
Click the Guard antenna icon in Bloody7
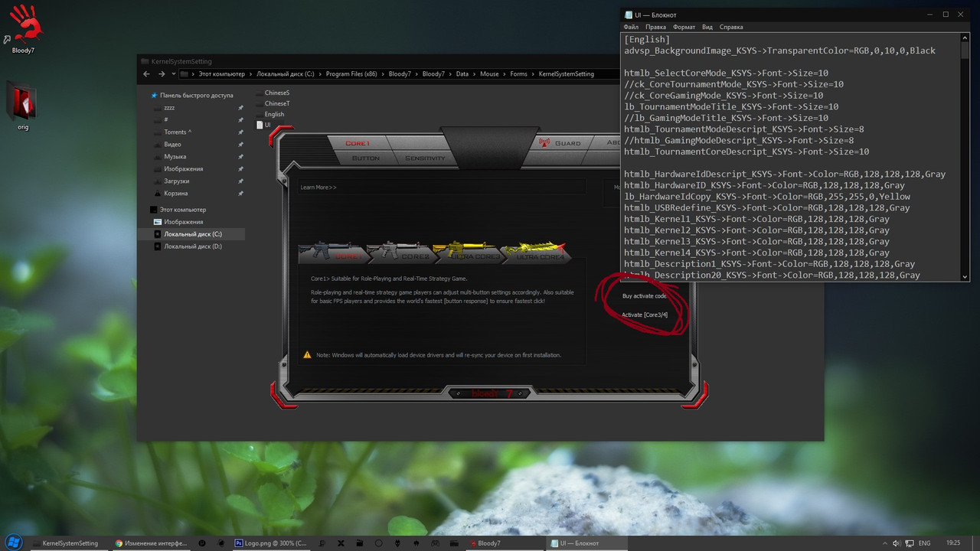pyautogui.click(x=545, y=142)
